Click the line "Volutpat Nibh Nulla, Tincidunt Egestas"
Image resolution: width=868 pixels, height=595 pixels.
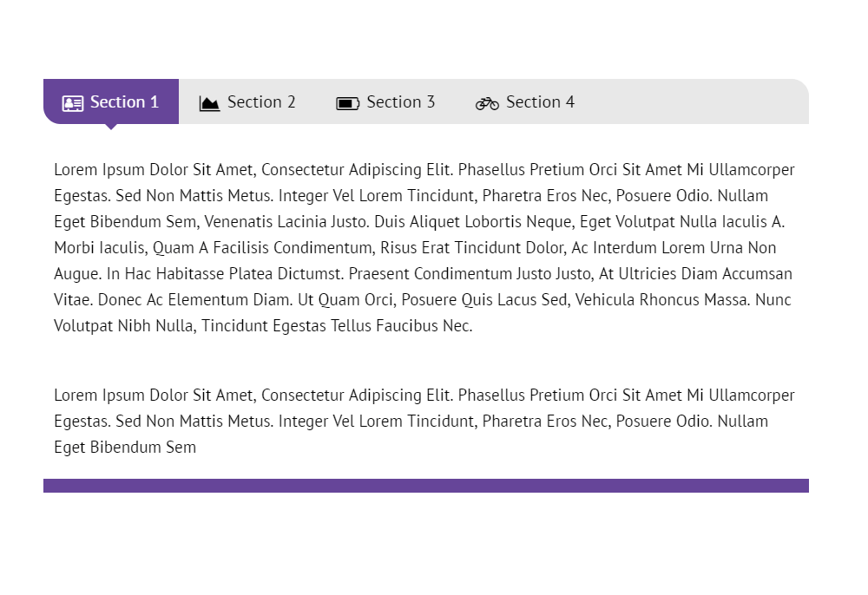tap(263, 326)
